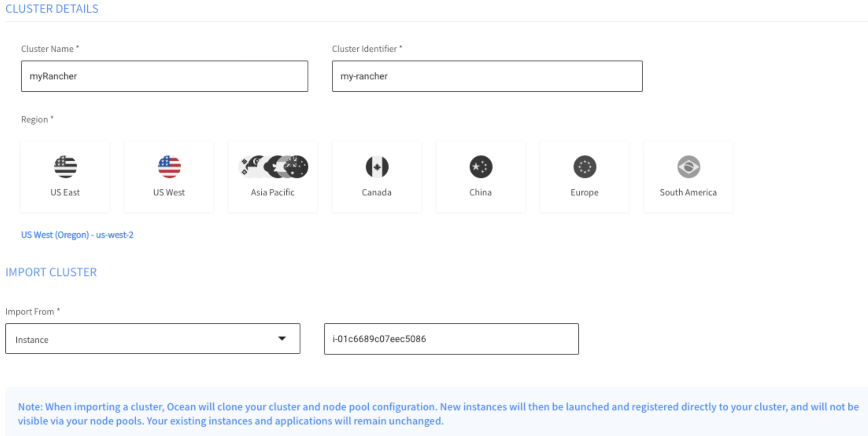The width and height of the screenshot is (868, 436).
Task: Click the CLUSTER DETAILS section heading
Action: pyautogui.click(x=52, y=9)
